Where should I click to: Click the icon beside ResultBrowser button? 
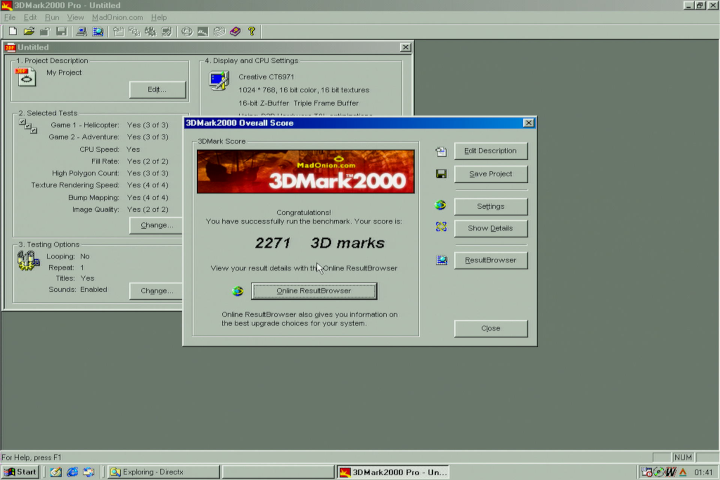(441, 260)
